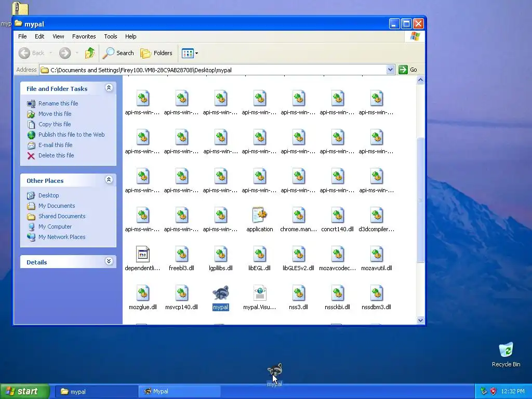The width and height of the screenshot is (532, 399).
Task: Click the Start button
Action: (24, 392)
